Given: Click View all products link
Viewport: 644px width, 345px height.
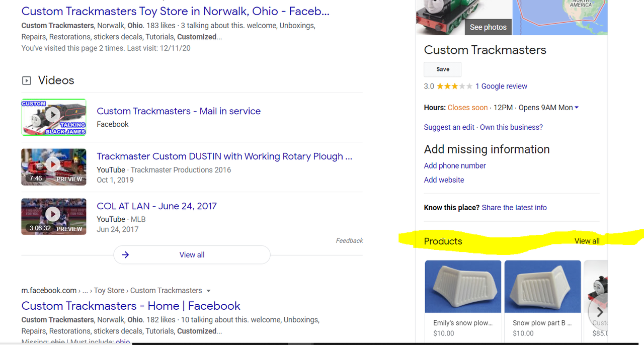Looking at the screenshot, I should (x=587, y=241).
